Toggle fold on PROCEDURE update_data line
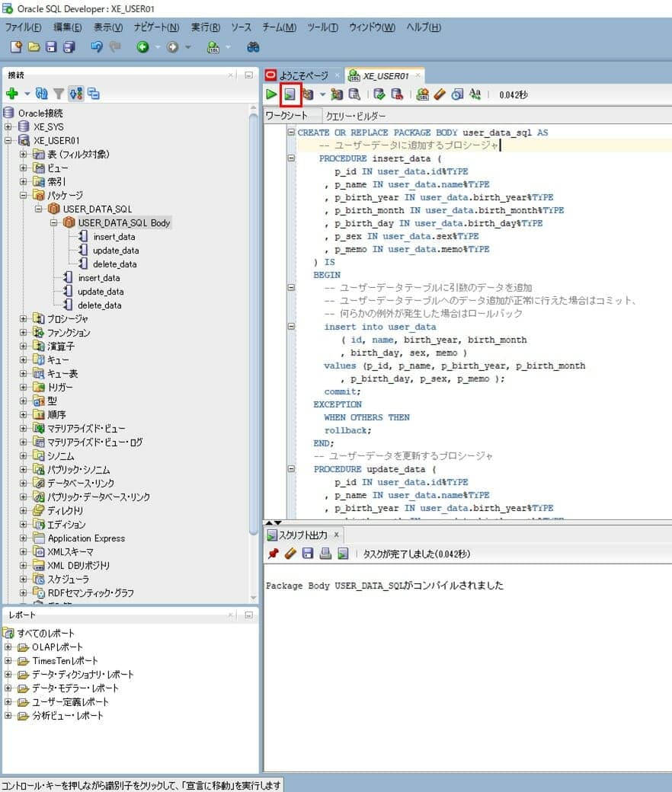This screenshot has width=672, height=792. coord(291,469)
